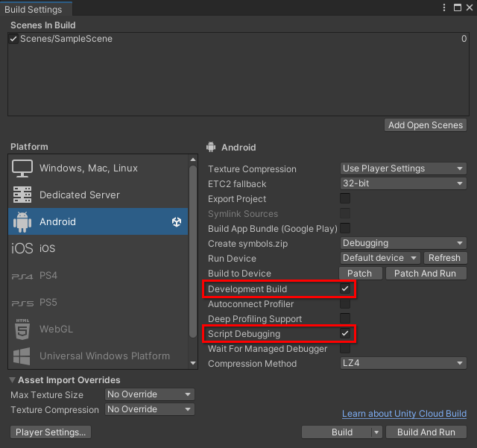Select the WebGL platform row
The image size is (477, 448).
(98, 329)
